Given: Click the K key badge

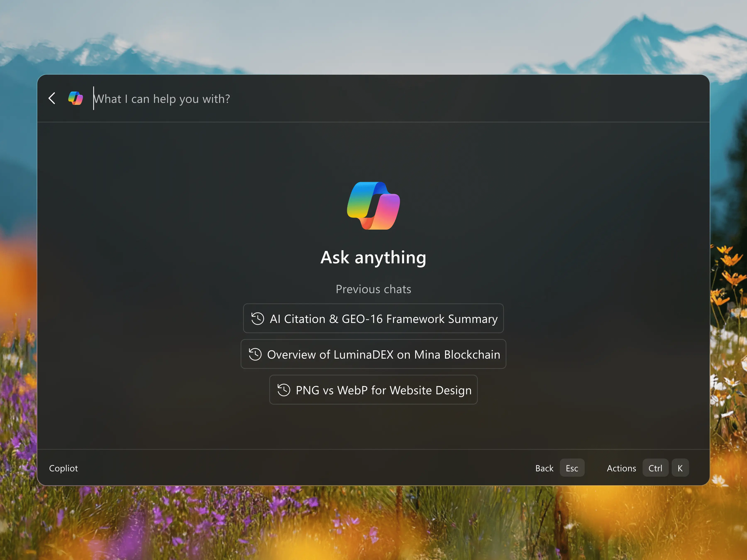Looking at the screenshot, I should tap(680, 468).
